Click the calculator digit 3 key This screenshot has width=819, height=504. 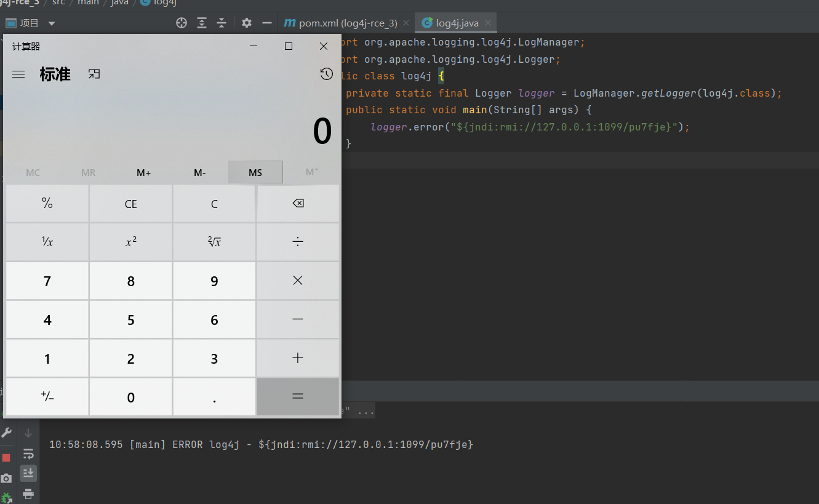point(214,359)
